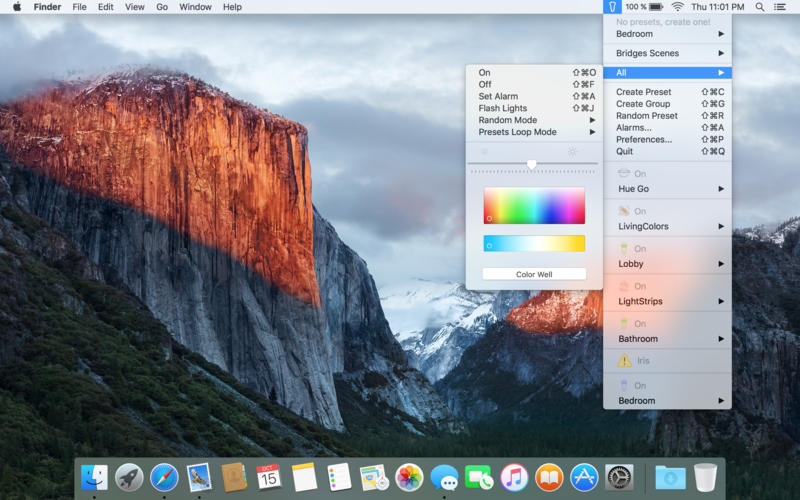Image resolution: width=800 pixels, height=500 pixels.
Task: Open iTunes from the dock
Action: [x=514, y=477]
